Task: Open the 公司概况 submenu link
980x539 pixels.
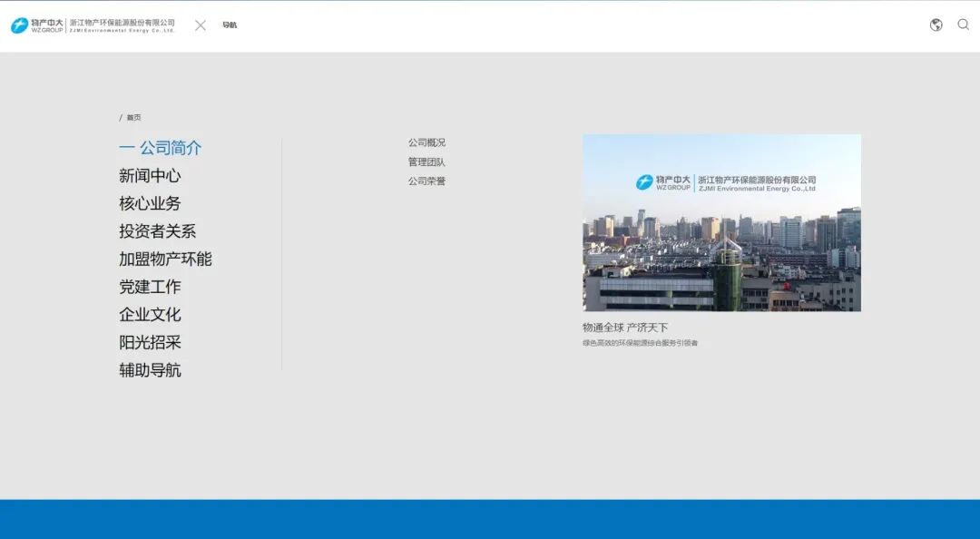Action: (426, 142)
